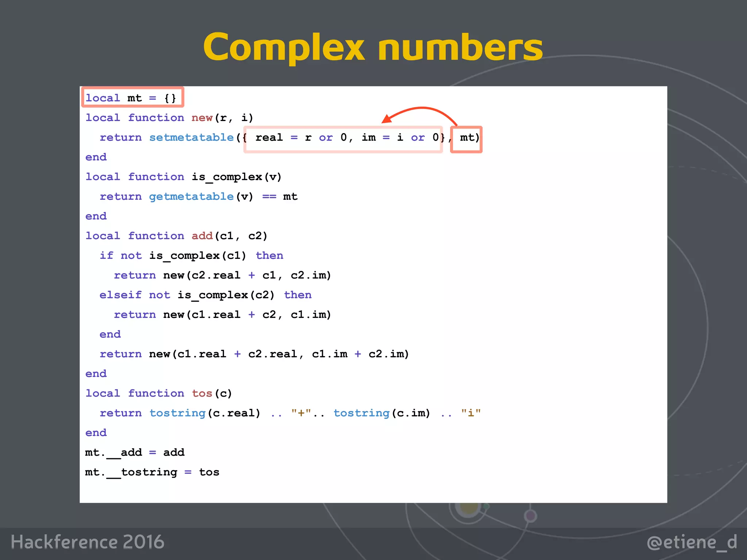Click the 'Hackference 2016' footer text
The height and width of the screenshot is (560, 747).
click(x=88, y=542)
